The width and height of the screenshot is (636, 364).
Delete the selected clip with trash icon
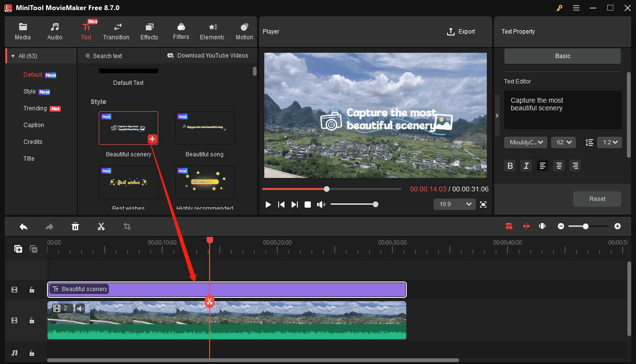75,226
